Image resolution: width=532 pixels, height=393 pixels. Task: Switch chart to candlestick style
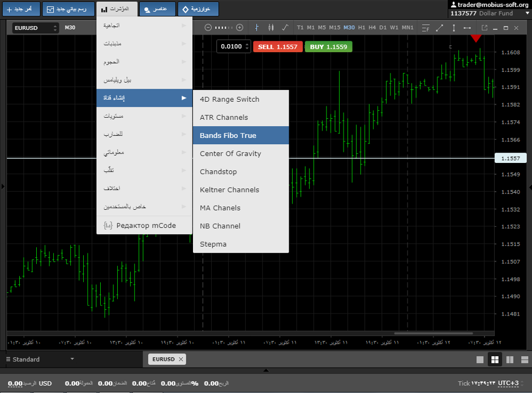point(271,27)
